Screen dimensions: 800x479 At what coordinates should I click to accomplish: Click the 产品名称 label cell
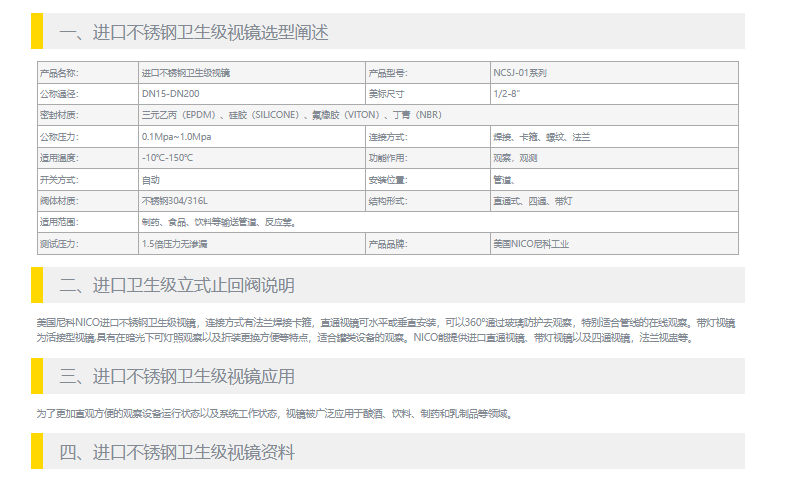(58, 73)
